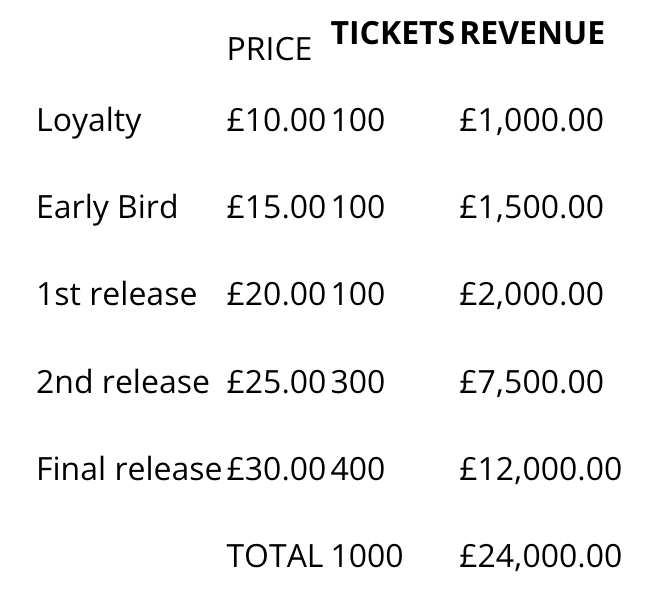Click the £12,000.00 revenue cell
This screenshot has height=600, width=650.
click(x=541, y=469)
